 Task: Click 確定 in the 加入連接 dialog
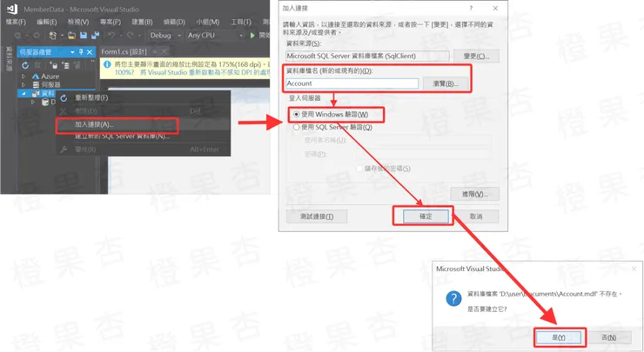[426, 216]
